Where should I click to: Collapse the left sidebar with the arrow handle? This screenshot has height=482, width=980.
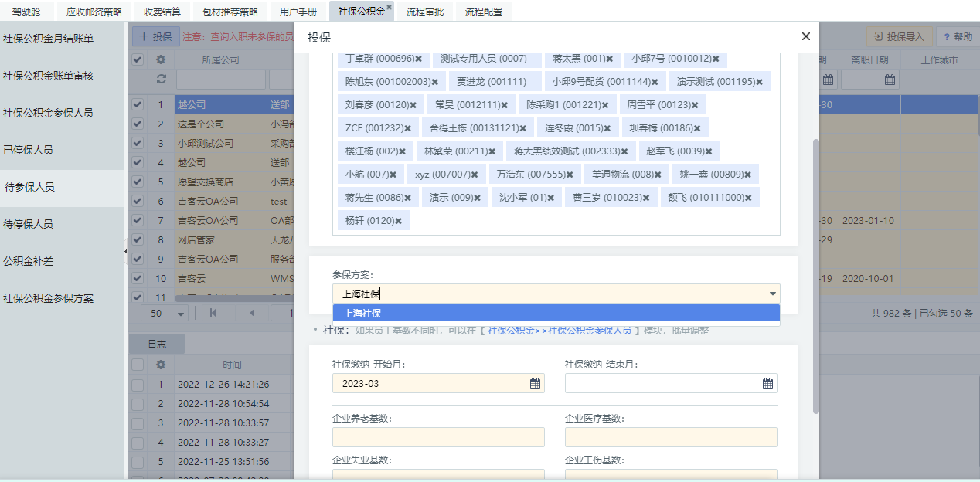[x=126, y=251]
